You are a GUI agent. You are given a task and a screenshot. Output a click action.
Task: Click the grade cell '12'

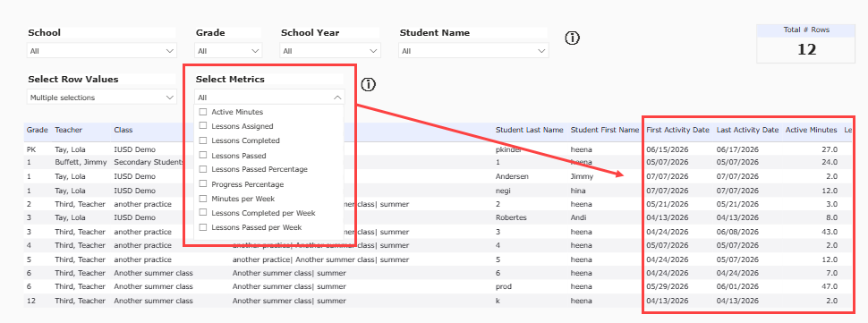tap(30, 301)
